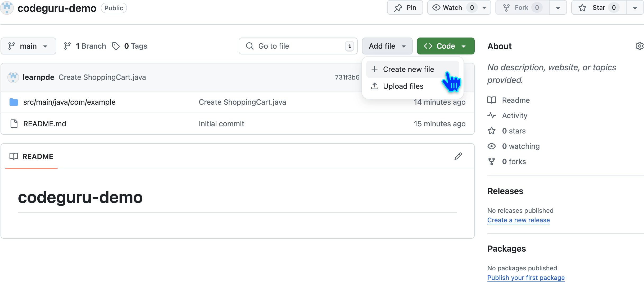Click the learnpde commit author avatar
Viewport: 644px width, 282px height.
click(x=13, y=77)
